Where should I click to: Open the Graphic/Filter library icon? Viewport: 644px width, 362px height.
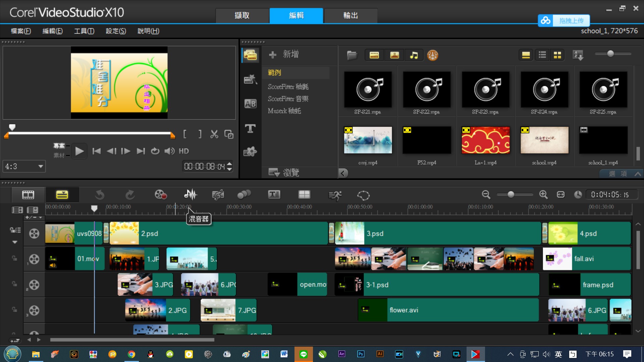pos(250,152)
